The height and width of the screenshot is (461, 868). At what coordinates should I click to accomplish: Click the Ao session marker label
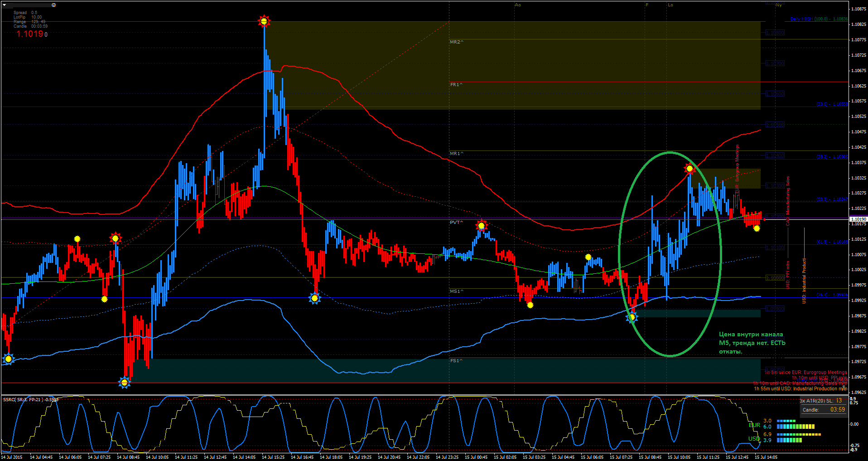pos(518,5)
